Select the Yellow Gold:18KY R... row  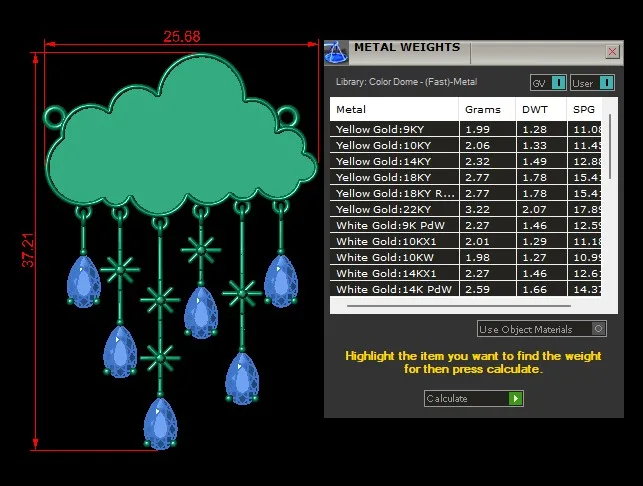(465, 193)
